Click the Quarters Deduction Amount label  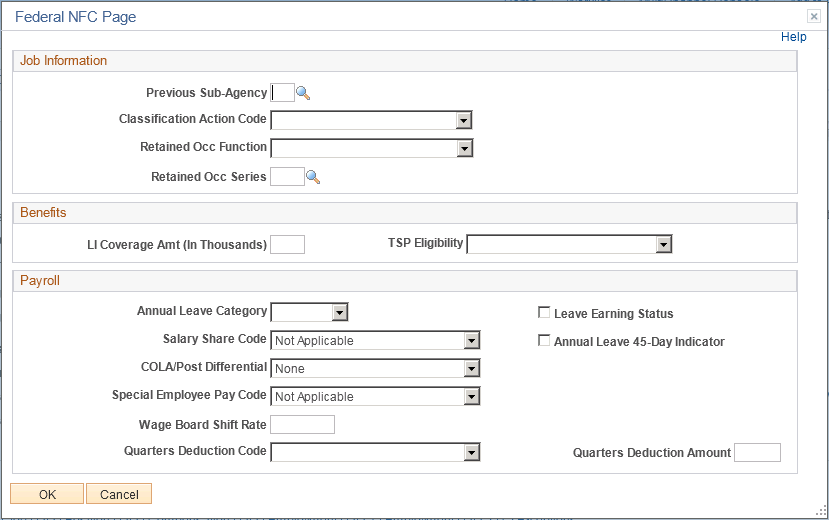(652, 453)
